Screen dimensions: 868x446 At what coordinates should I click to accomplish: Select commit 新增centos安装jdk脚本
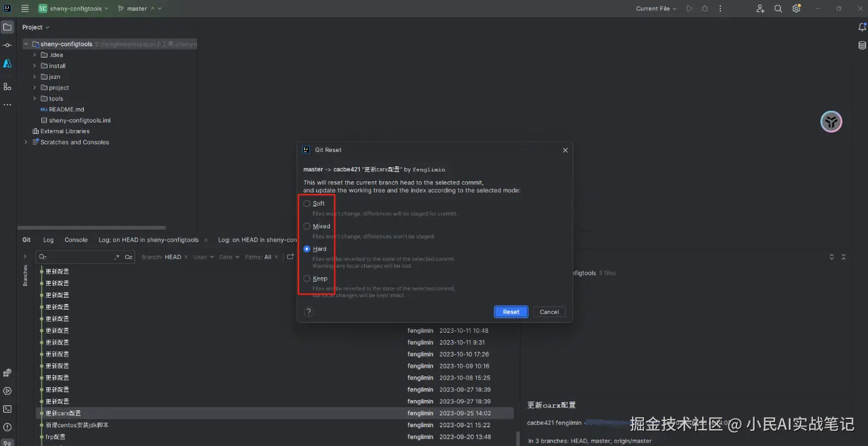point(275,425)
